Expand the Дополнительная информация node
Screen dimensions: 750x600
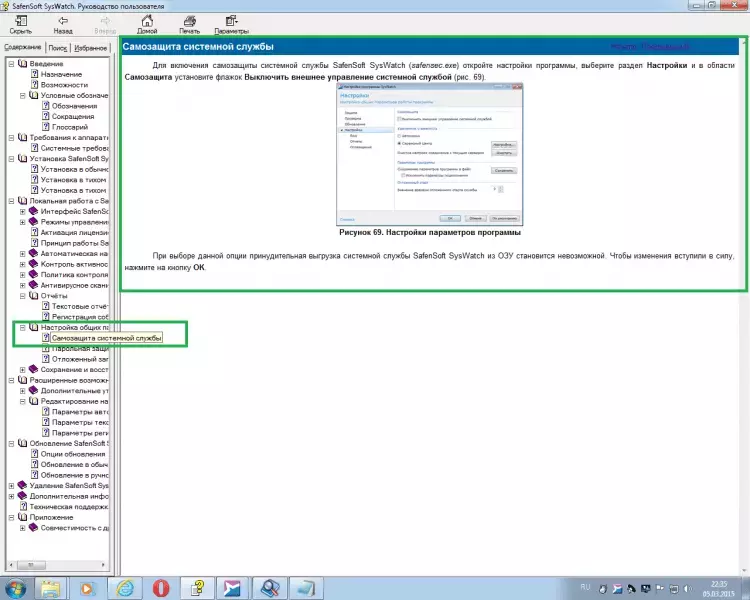coord(11,496)
